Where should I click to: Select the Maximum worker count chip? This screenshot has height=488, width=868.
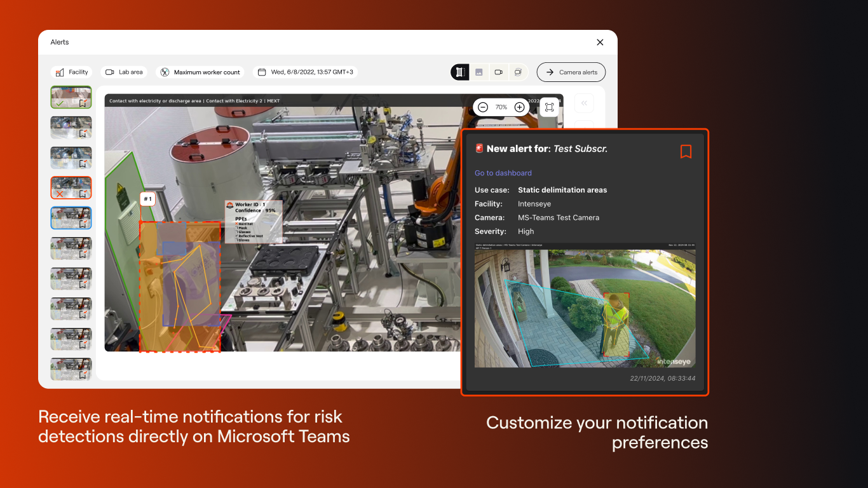200,72
